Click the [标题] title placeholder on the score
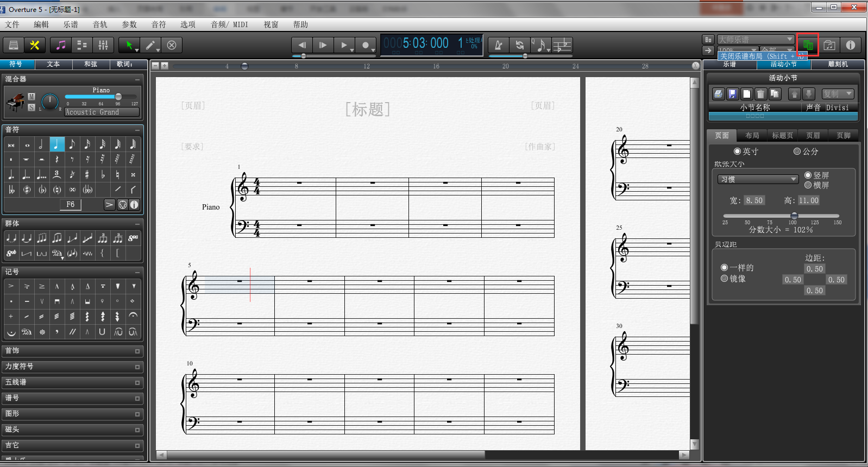This screenshot has width=868, height=467. (x=368, y=110)
